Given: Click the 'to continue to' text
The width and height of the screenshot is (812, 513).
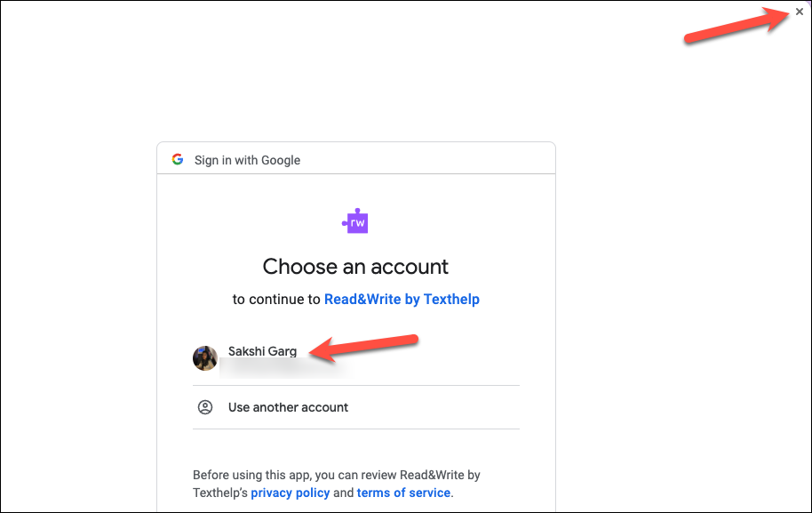Looking at the screenshot, I should click(276, 300).
